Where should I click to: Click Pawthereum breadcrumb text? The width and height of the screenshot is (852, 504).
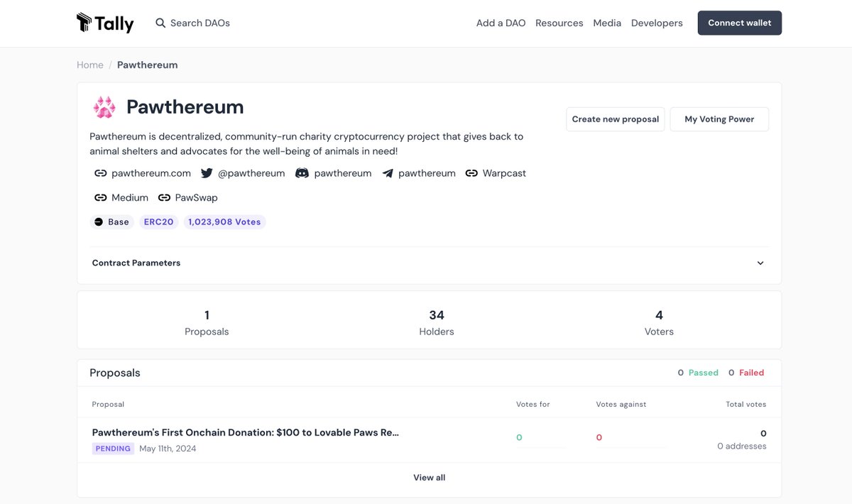coord(148,65)
